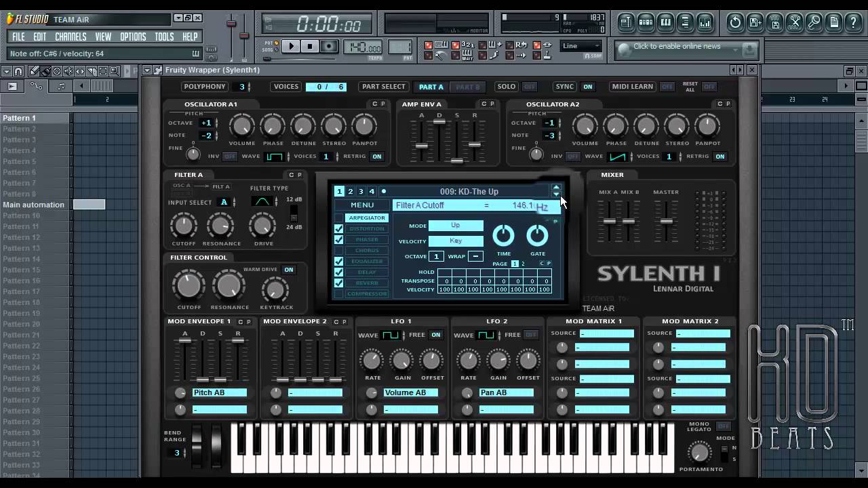Screen dimensions: 868x488
Task: Open the Browser view icon
Action: [686, 22]
